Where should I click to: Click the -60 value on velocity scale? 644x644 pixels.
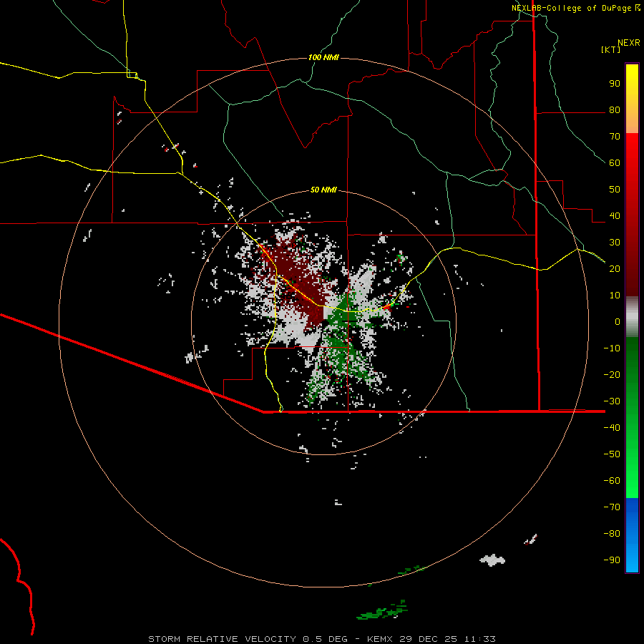(x=612, y=481)
